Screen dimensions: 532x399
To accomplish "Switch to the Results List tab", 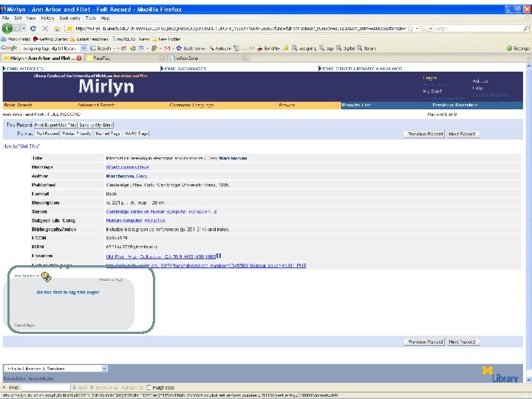I will [x=356, y=106].
